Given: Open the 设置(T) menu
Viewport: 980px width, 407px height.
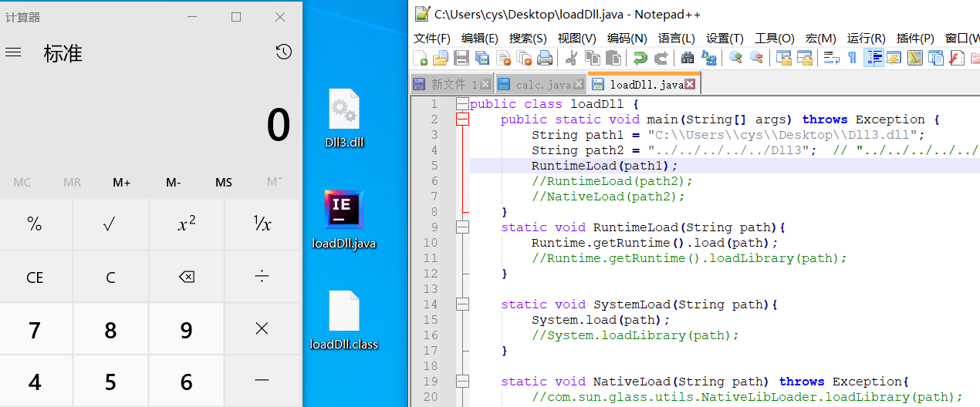Looking at the screenshot, I should [725, 38].
